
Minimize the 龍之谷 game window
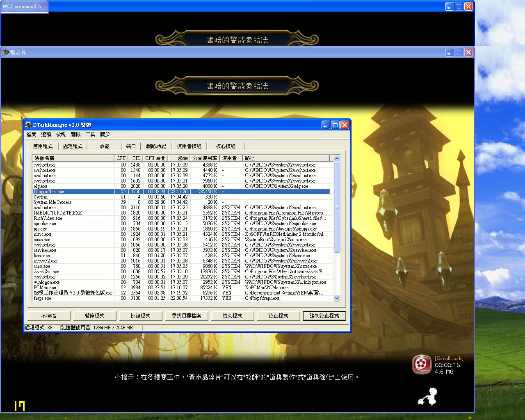coord(450,52)
